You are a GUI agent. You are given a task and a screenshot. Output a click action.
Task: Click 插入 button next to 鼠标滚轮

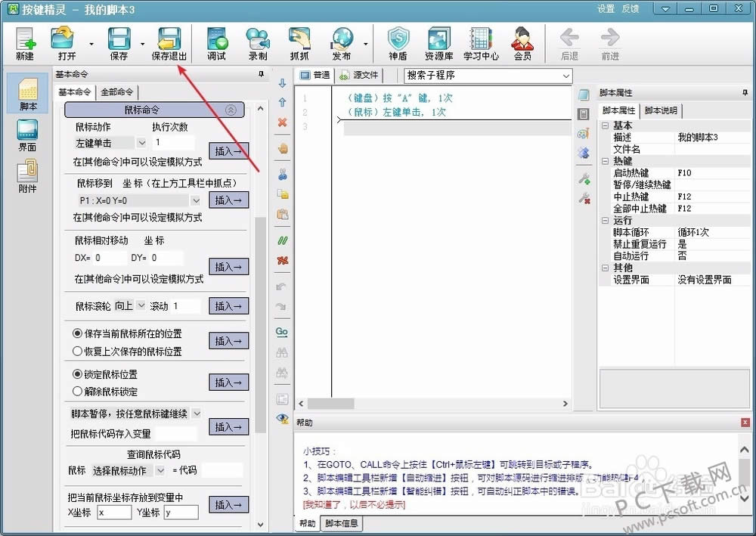click(x=228, y=306)
